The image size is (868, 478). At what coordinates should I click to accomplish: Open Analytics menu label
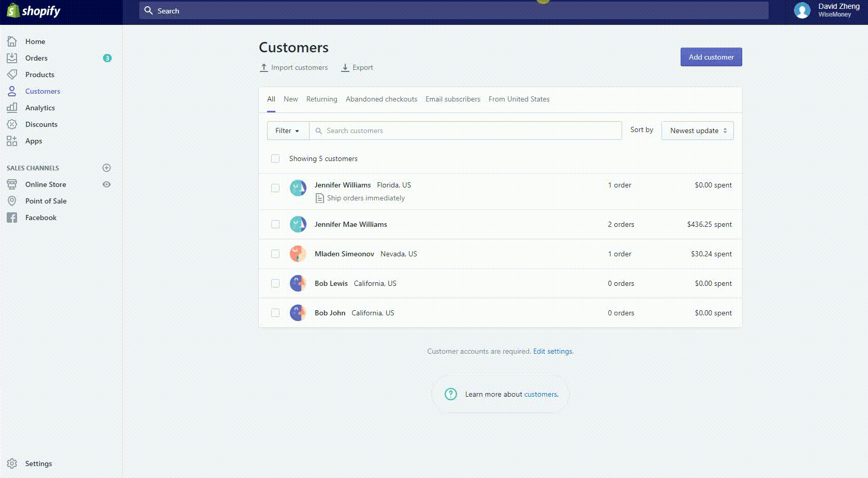coord(40,108)
